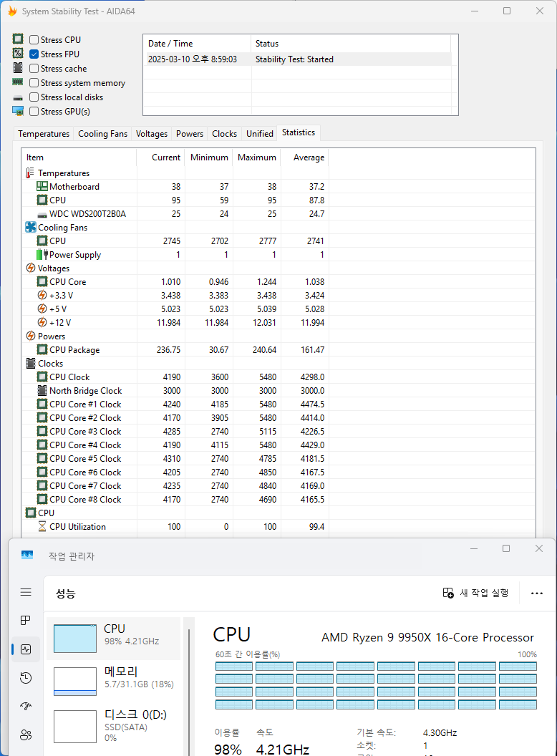Select the CPU Clock row
Image resolution: width=557 pixels, height=756 pixels.
[x=175, y=377]
